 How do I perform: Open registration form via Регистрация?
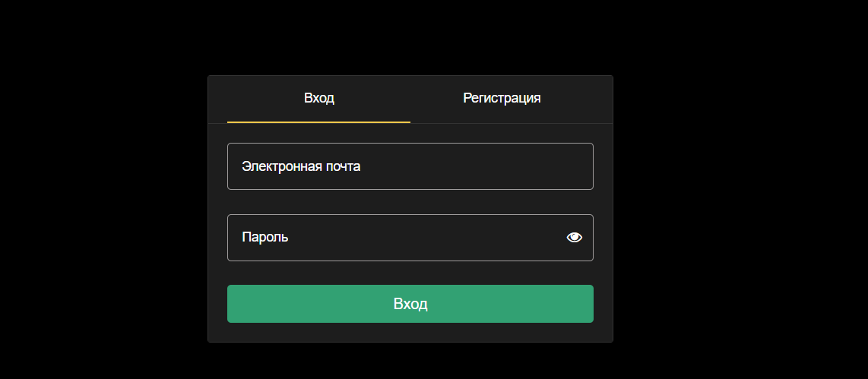pos(502,99)
